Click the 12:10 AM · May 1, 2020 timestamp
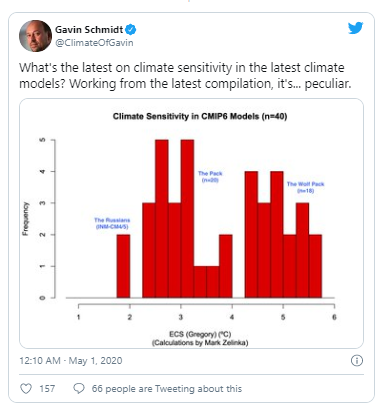The height and width of the screenshot is (411, 382). pyautogui.click(x=71, y=360)
